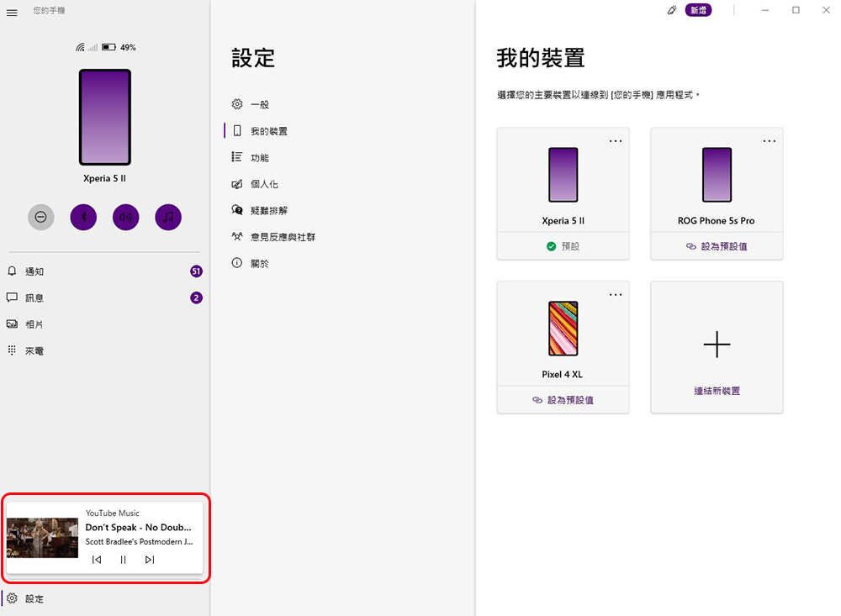Click the Wi-Fi signal status icon
This screenshot has height=616, width=841.
80,47
